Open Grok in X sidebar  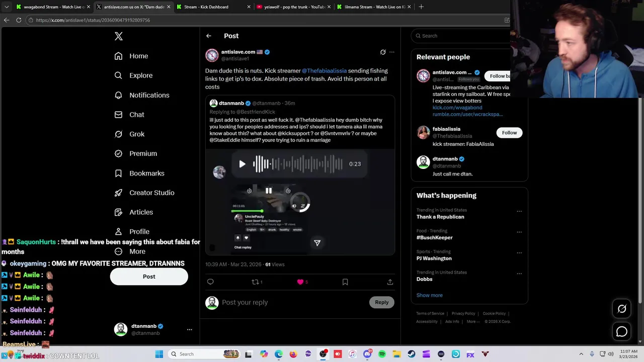coord(129,134)
